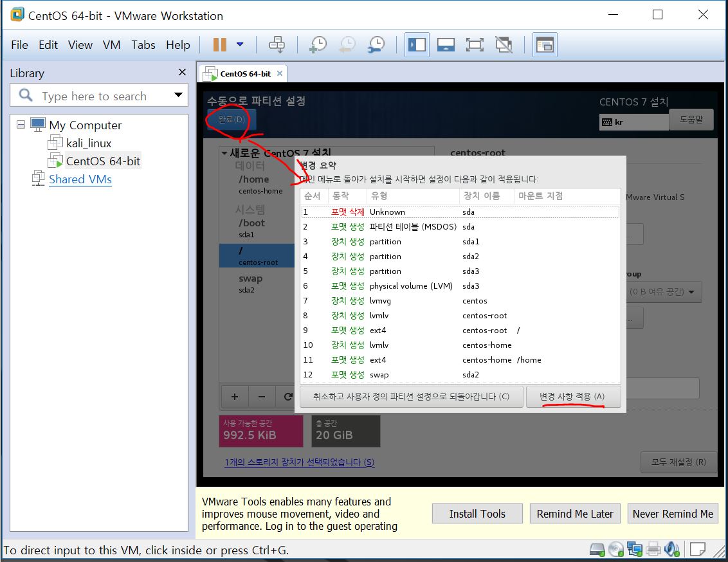
Task: Click Remind Me Later button
Action: (x=575, y=514)
